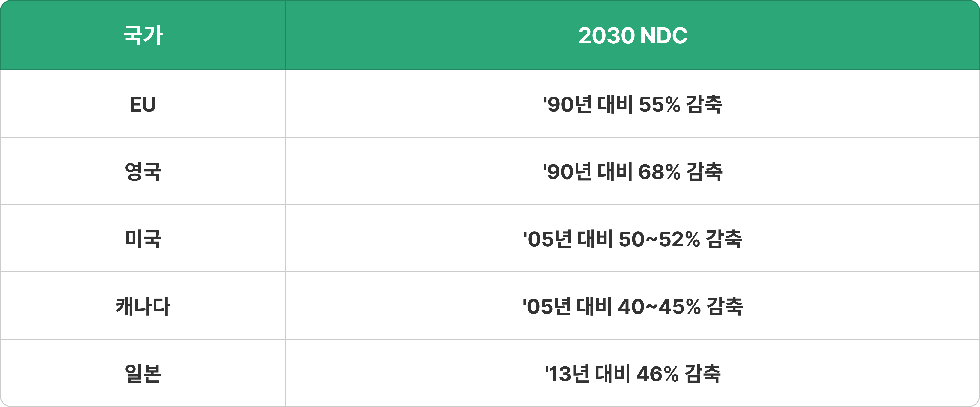Screen dimensions: 980x407
Task: Click the 50~52% range text
Action: coord(659,239)
